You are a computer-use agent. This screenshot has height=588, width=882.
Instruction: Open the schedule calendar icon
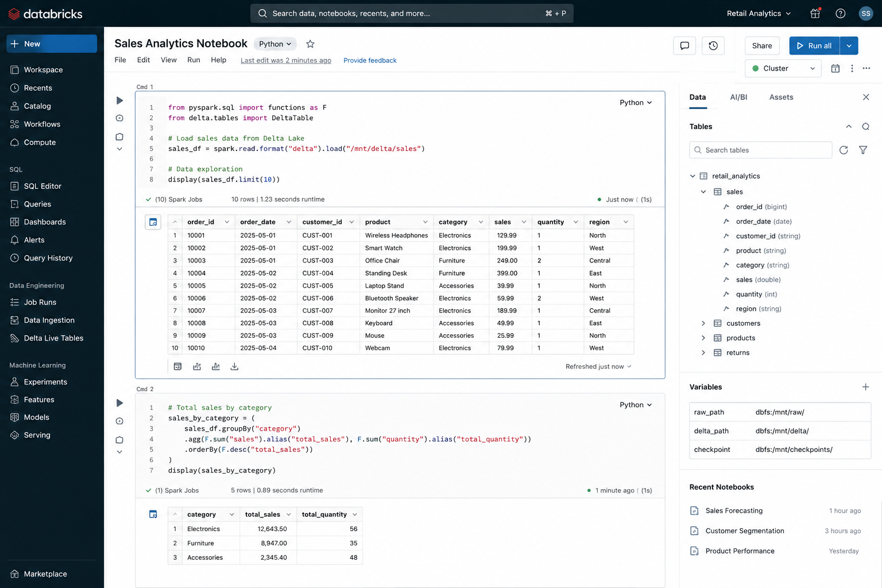(x=835, y=68)
